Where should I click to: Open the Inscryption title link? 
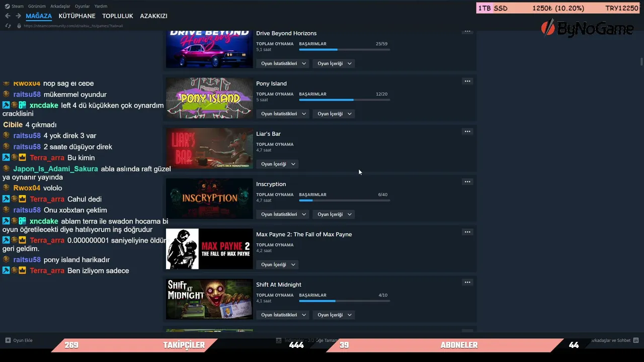(x=271, y=184)
